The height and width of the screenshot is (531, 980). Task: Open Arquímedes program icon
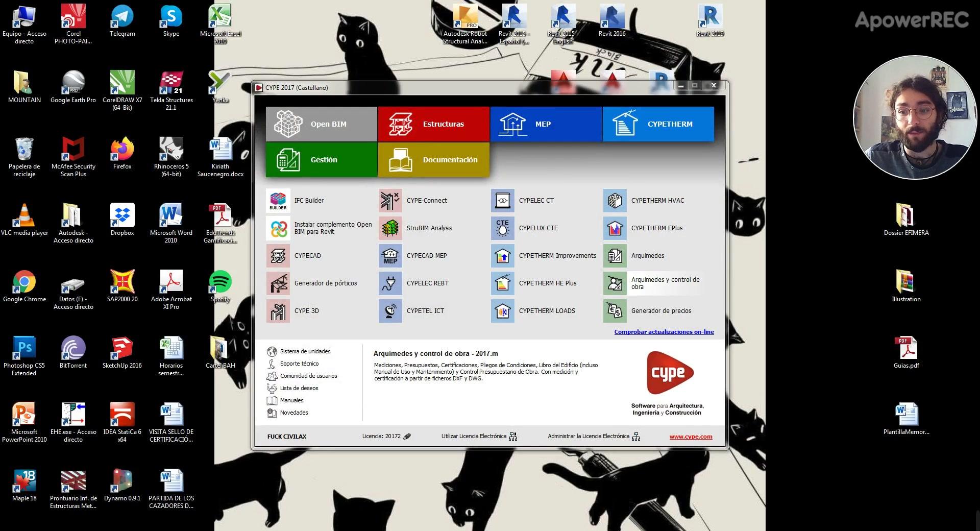[615, 256]
